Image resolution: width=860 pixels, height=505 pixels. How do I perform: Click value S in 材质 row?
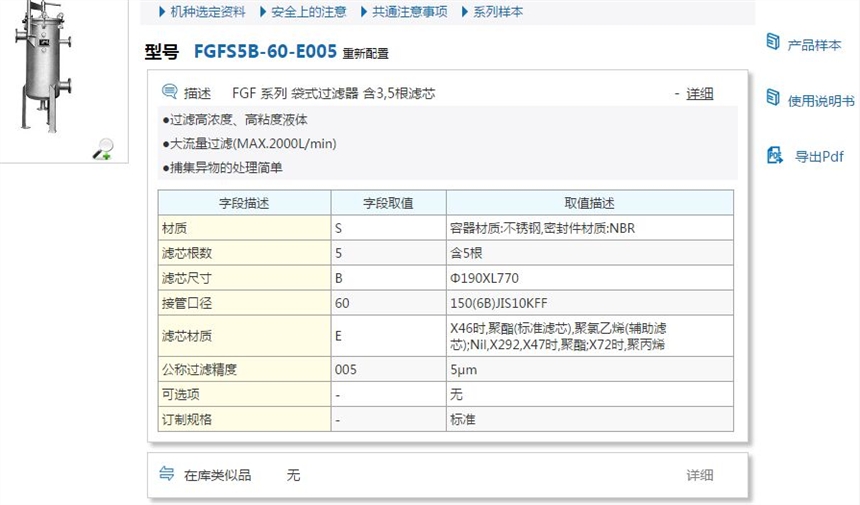click(x=338, y=228)
